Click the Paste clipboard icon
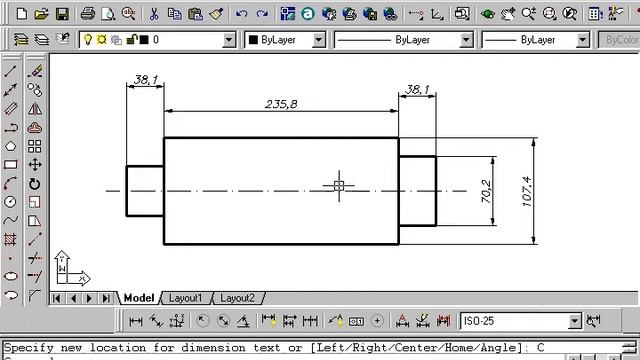This screenshot has height=360, width=640. pyautogui.click(x=195, y=14)
